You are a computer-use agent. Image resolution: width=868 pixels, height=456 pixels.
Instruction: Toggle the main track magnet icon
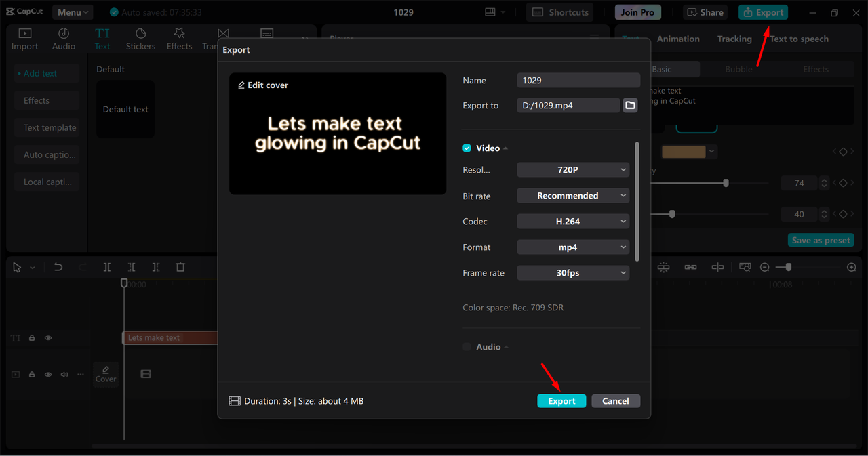point(663,267)
